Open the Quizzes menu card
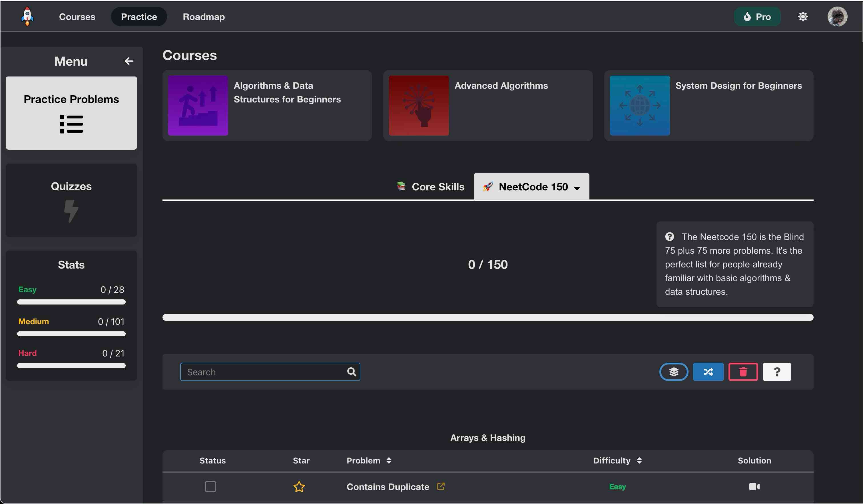 tap(71, 200)
